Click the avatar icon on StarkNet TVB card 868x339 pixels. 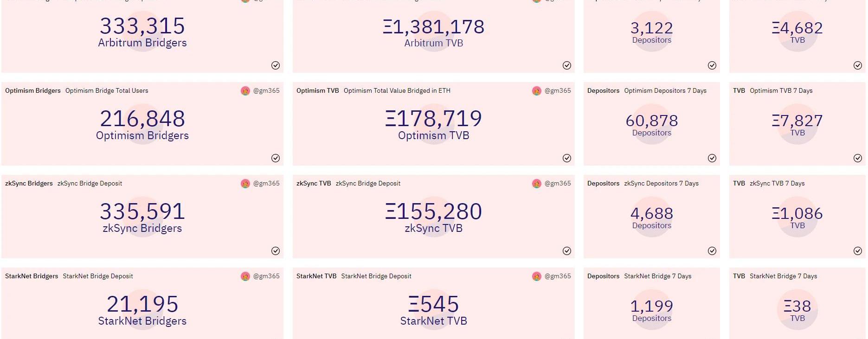point(537,276)
